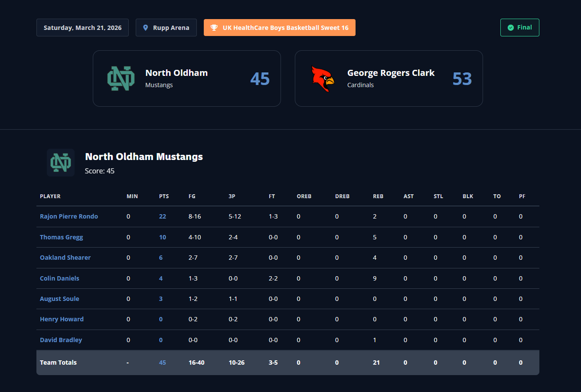Select the Oakland Shearer player link

point(65,258)
